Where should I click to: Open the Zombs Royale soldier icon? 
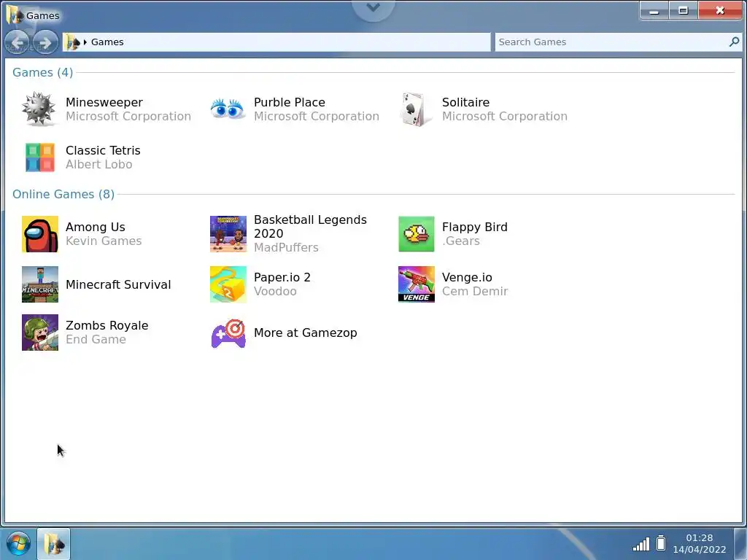pos(40,332)
